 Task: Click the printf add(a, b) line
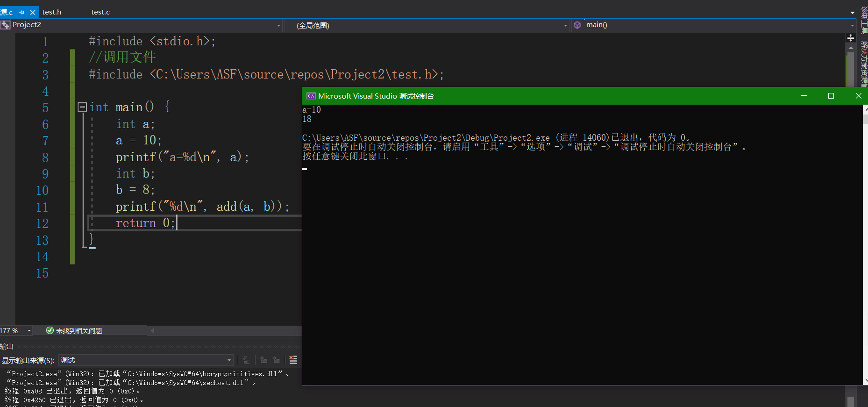(203, 207)
